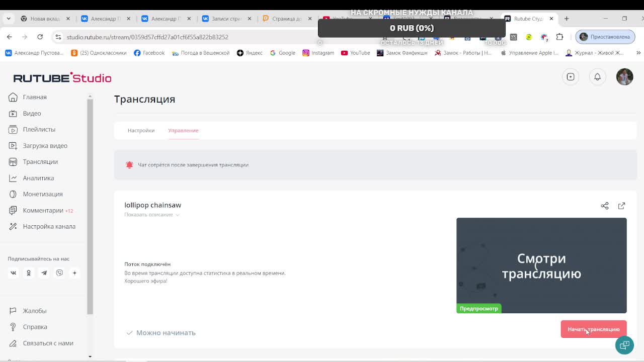Click the Приостановлена profile button
Viewport: 644px width, 362px height.
pos(605,37)
